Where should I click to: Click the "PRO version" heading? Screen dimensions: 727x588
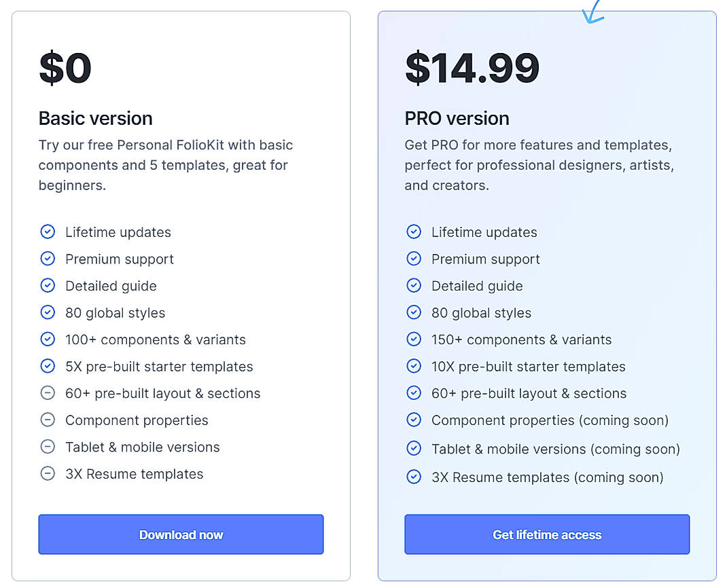point(457,118)
